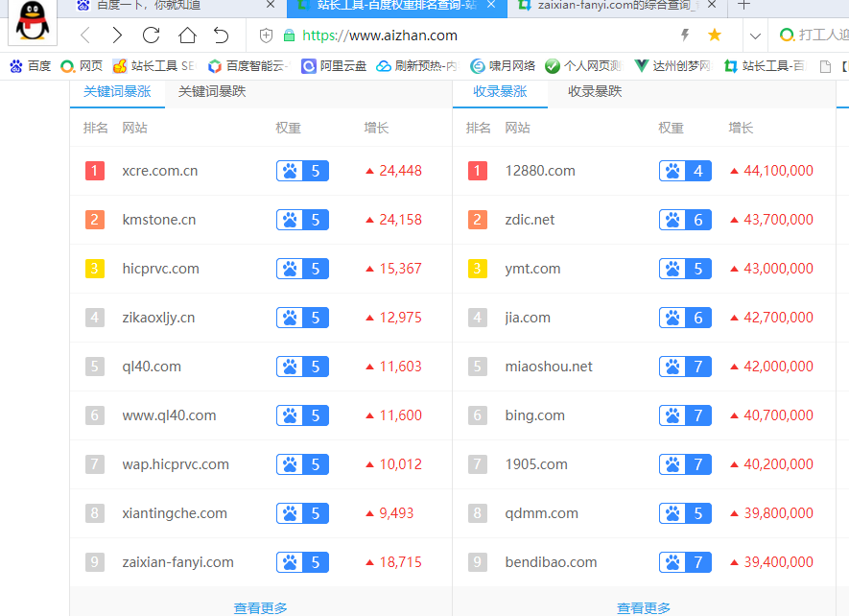
Task: Open www.ql40.com site link
Action: click(169, 415)
